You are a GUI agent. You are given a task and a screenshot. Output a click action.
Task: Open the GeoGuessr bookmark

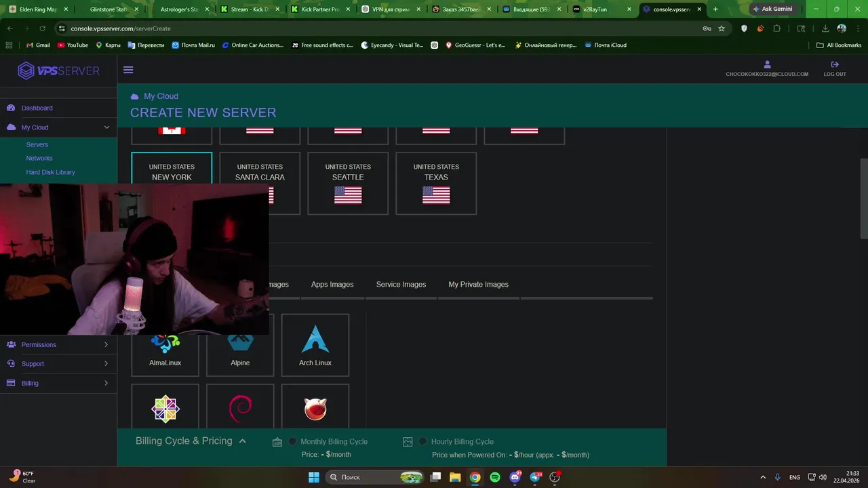(475, 45)
